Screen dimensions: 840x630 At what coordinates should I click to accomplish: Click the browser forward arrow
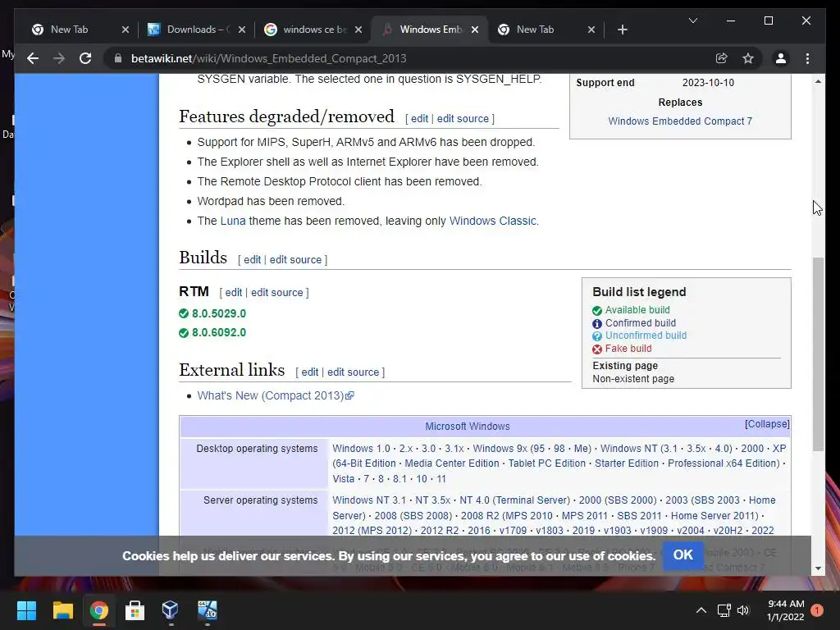point(59,58)
